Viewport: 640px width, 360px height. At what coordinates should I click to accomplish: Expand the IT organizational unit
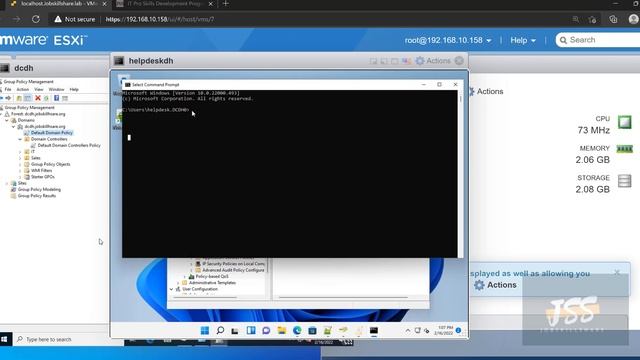20,152
